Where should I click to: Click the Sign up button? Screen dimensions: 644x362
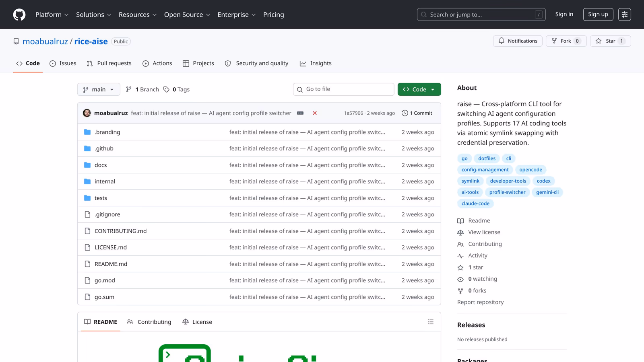pos(598,14)
